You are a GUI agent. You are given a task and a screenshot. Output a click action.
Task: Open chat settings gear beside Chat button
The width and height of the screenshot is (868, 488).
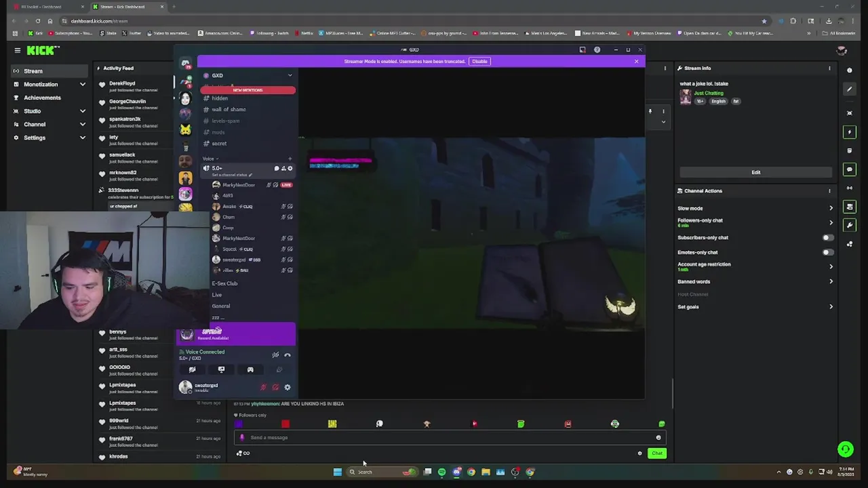coord(639,453)
